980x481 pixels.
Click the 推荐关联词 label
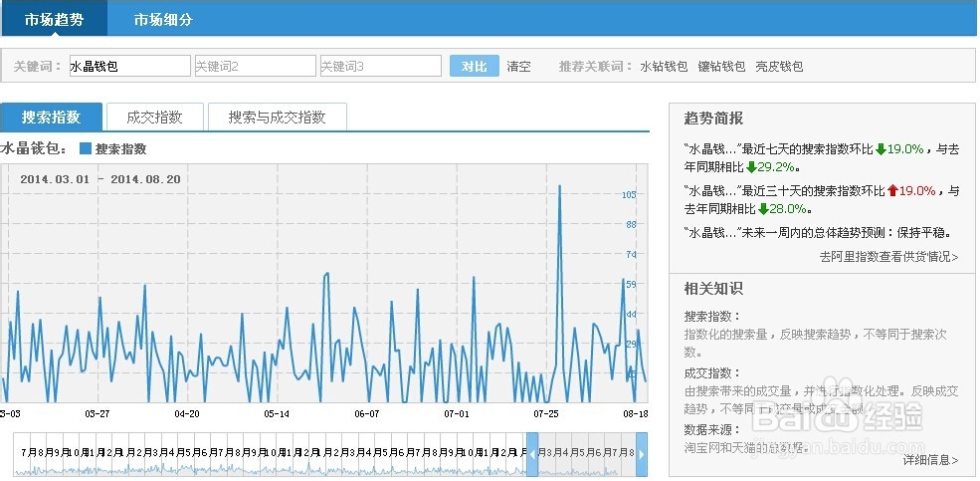[595, 67]
